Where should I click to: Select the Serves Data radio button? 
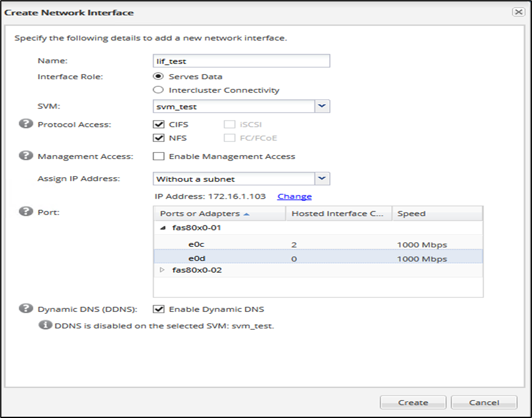tap(158, 77)
